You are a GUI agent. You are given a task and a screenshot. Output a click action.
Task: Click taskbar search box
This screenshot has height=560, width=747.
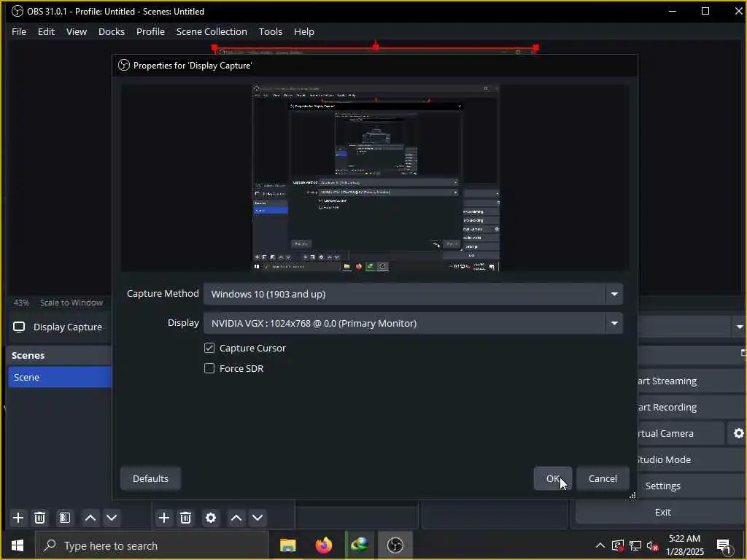pos(152,545)
